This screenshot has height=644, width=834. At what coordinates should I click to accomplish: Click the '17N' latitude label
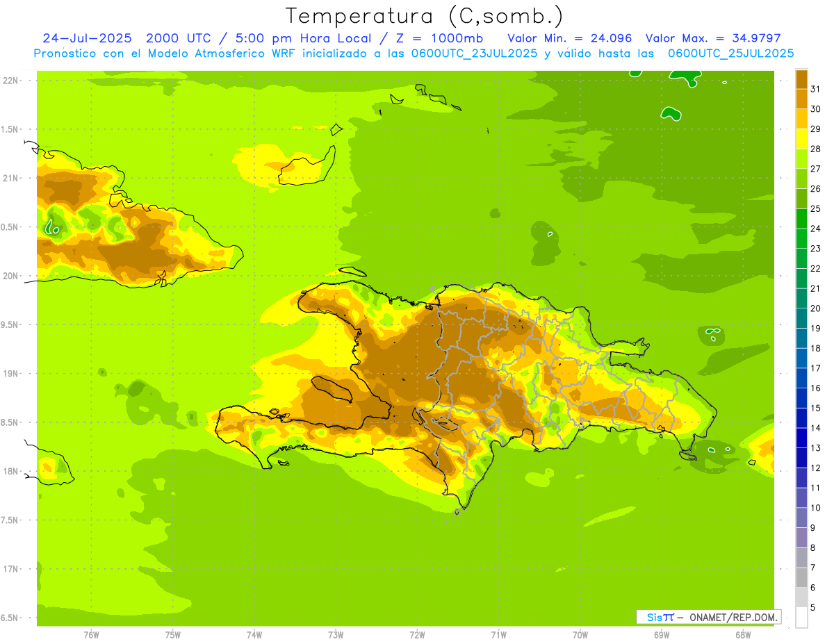(10, 569)
